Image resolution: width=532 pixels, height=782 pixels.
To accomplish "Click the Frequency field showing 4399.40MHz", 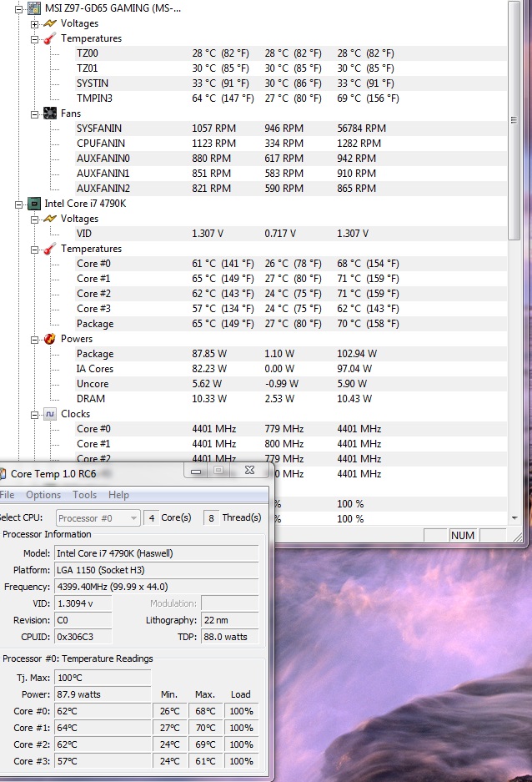I will [157, 587].
